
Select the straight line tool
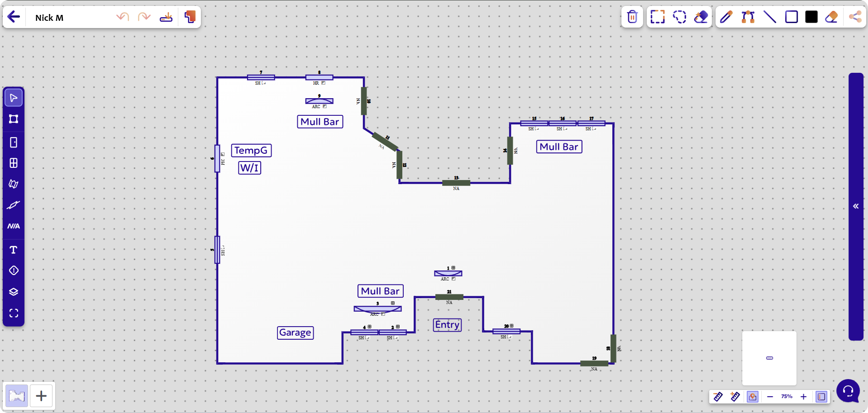[x=770, y=17]
